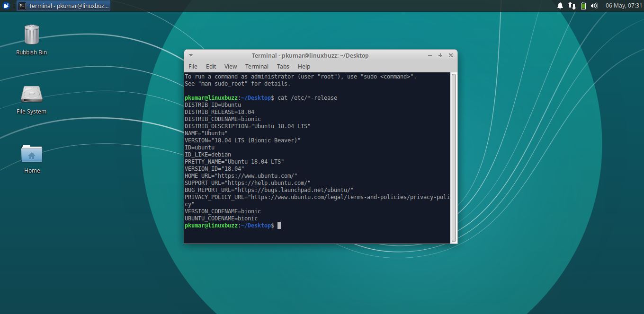Click the 'See "man sudo_root" for details.' line
The width and height of the screenshot is (644, 314).
pyautogui.click(x=238, y=84)
